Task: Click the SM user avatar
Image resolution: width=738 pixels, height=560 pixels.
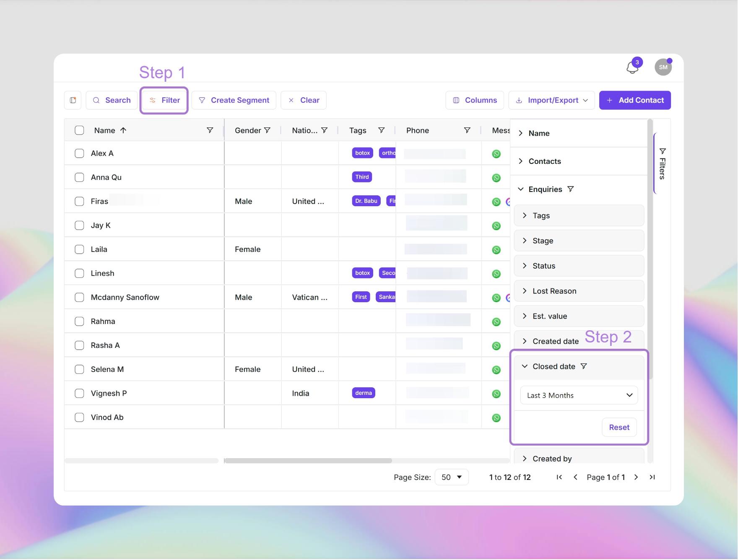Action: [663, 67]
